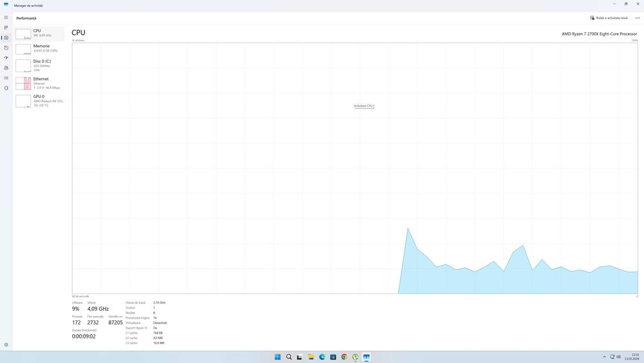Click the 16,0 MB L3 cache value
Viewport: 644px width, 363px height.
[158, 343]
